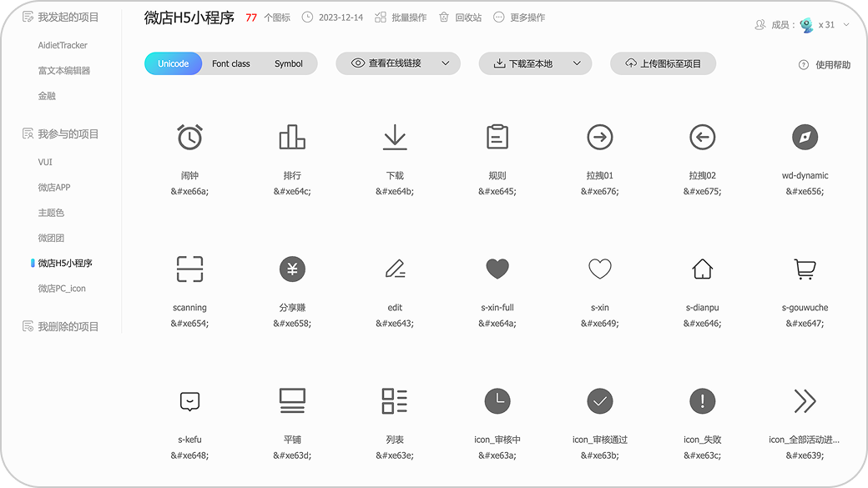Click 上传图标至项目 upload button
868x488 pixels.
tap(664, 63)
